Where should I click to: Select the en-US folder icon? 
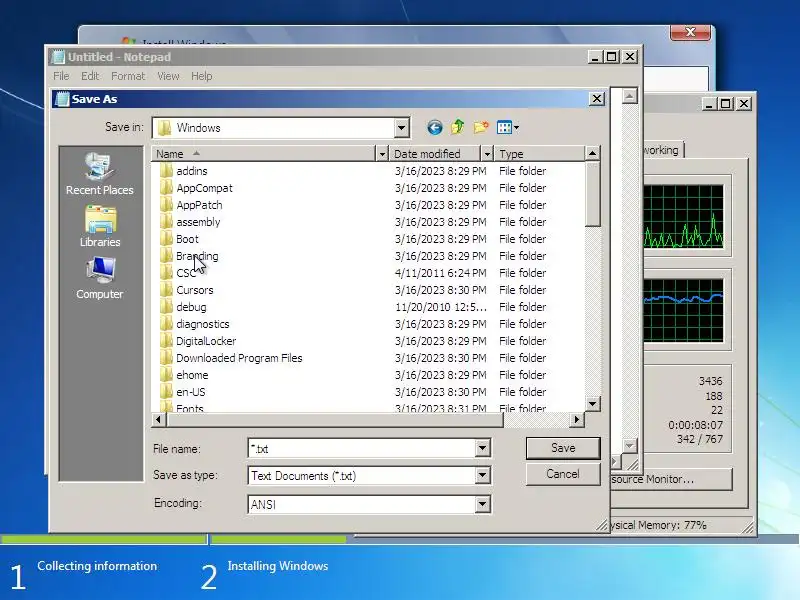coord(166,392)
